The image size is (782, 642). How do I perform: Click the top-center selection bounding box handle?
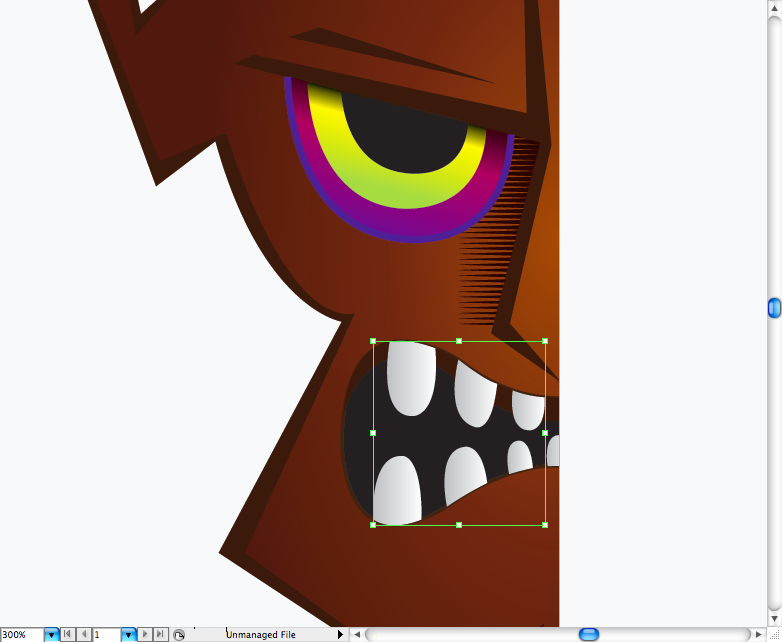459,341
